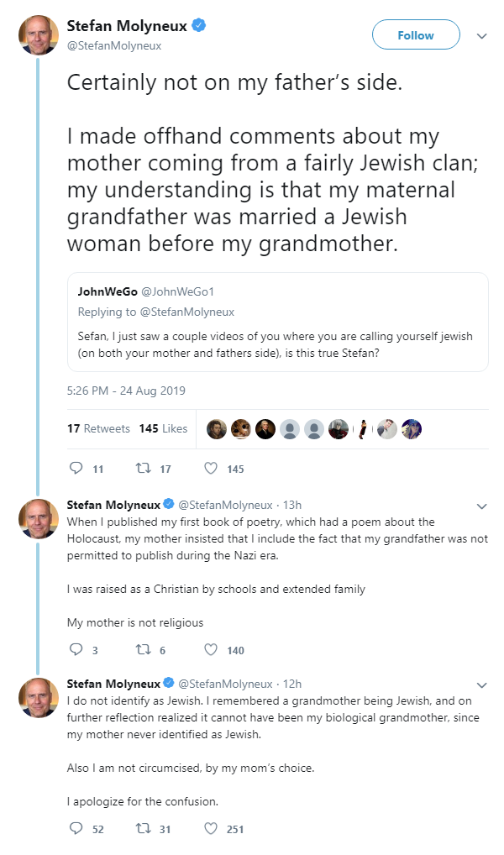Open Stefan Molyneux's large profile avatar at top
Image resolution: width=504 pixels, height=855 pixels.
tap(39, 35)
